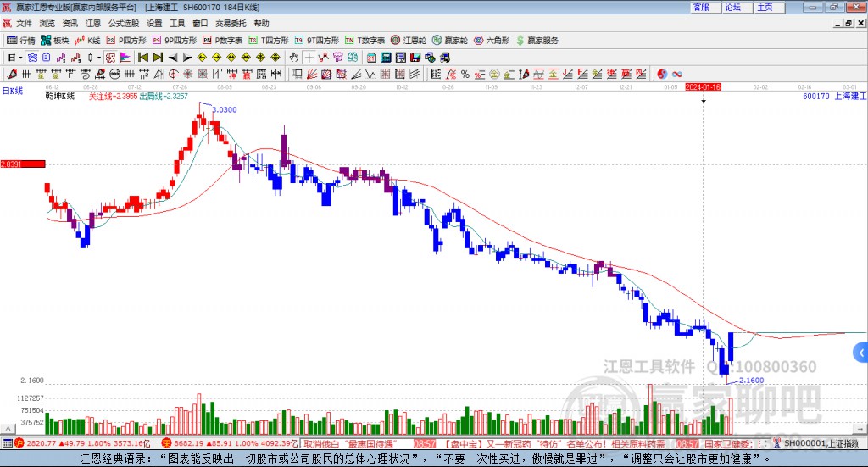Select the percent % line tool
868x467 pixels.
click(465, 74)
